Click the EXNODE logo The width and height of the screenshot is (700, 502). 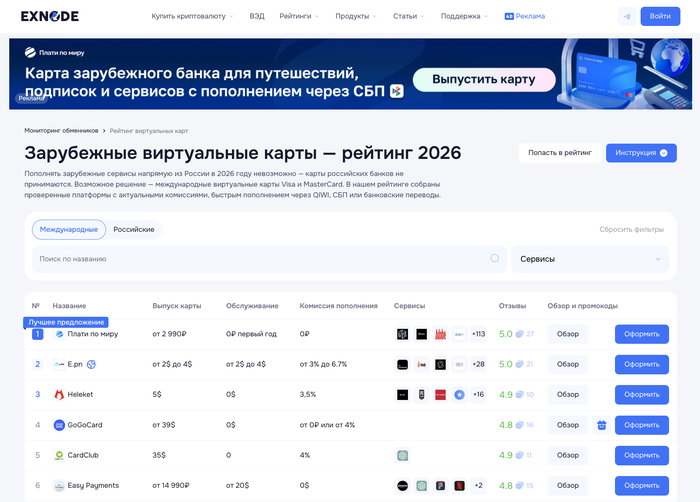point(50,17)
